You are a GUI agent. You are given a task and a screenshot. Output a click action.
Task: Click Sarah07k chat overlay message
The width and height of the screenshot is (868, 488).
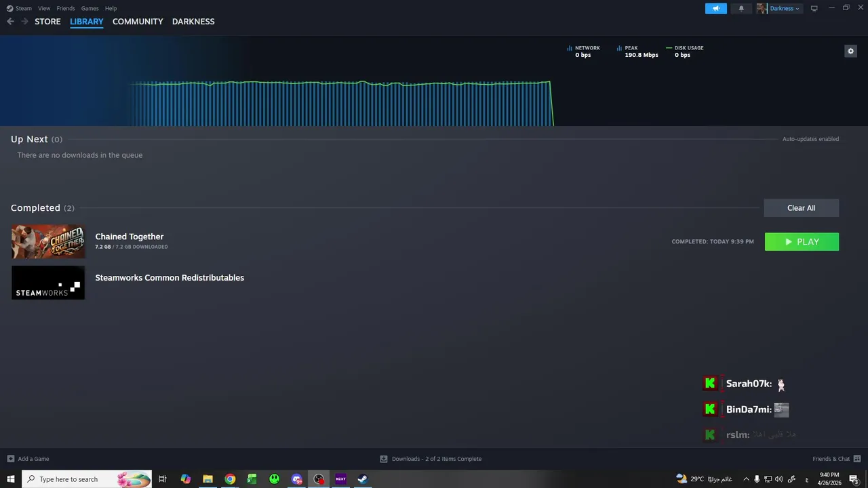(745, 384)
